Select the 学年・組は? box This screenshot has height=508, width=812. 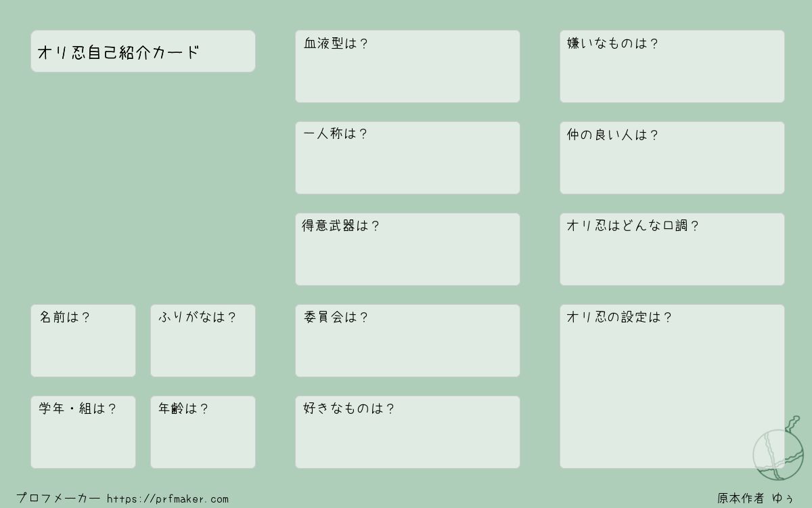(x=83, y=432)
